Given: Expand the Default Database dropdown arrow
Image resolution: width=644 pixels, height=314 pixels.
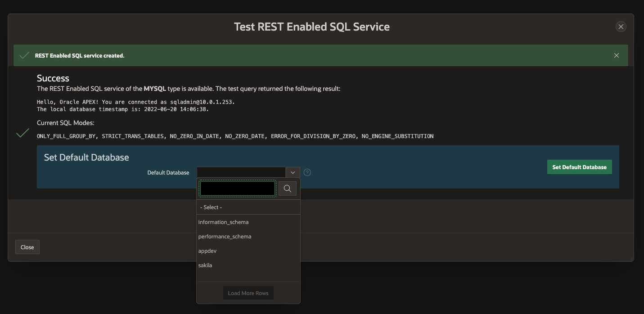Looking at the screenshot, I should click(x=293, y=172).
